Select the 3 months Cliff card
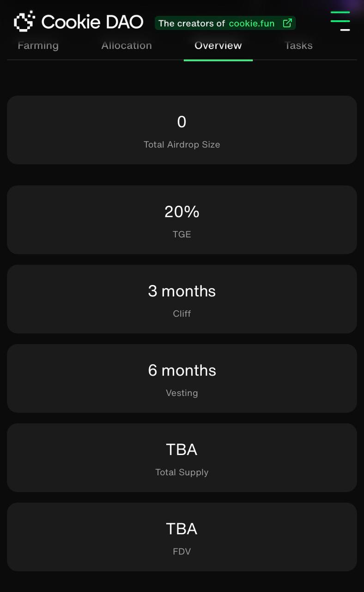 pos(182,299)
